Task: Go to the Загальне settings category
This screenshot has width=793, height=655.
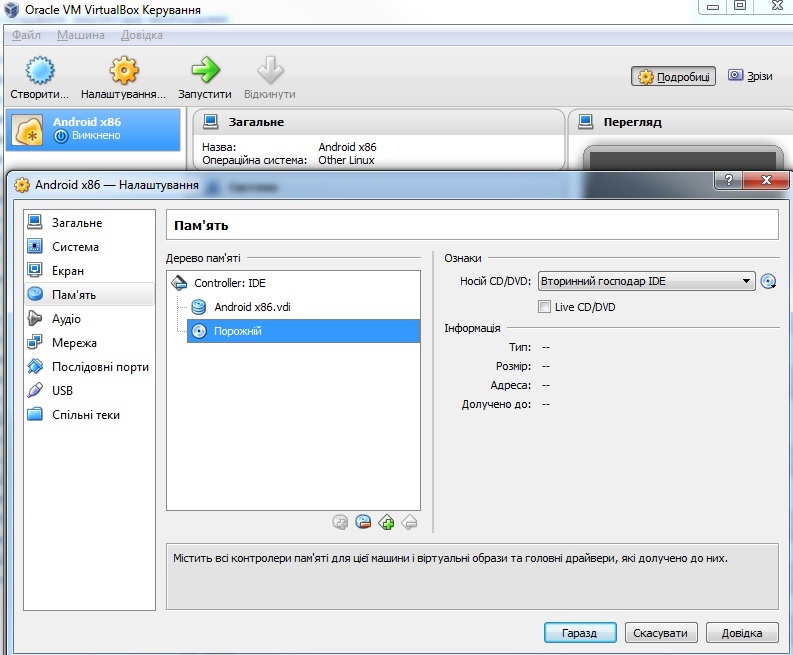Action: click(x=89, y=223)
